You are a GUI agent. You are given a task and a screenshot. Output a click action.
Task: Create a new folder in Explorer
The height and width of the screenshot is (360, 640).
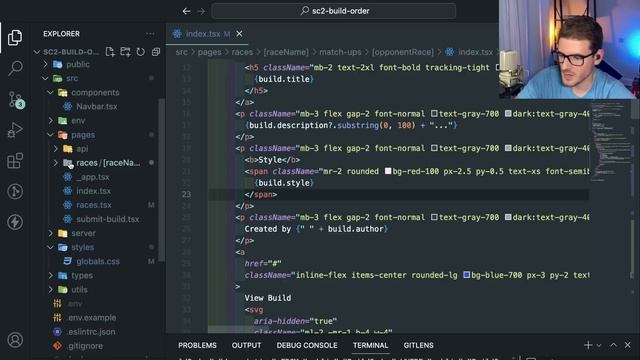[125, 52]
